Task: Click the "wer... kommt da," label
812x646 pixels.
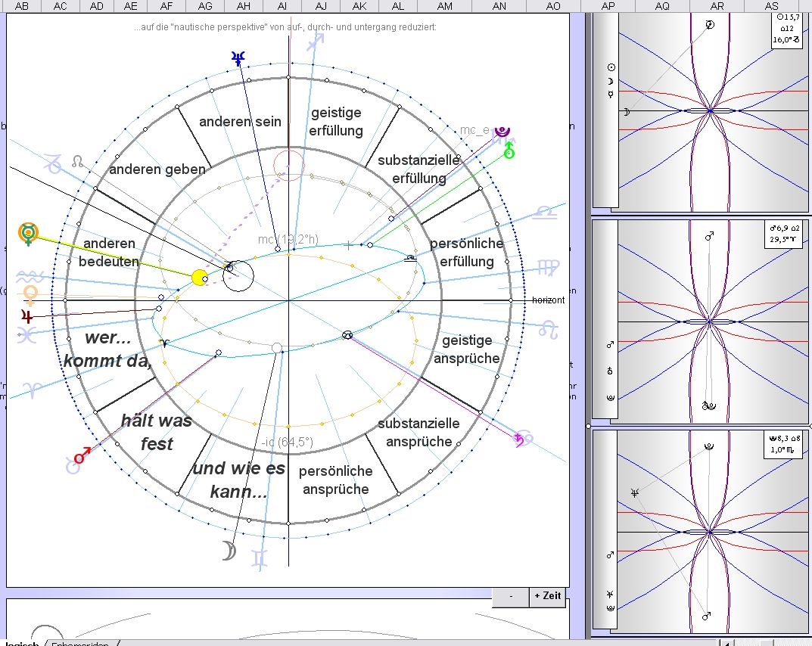Action: [x=107, y=349]
